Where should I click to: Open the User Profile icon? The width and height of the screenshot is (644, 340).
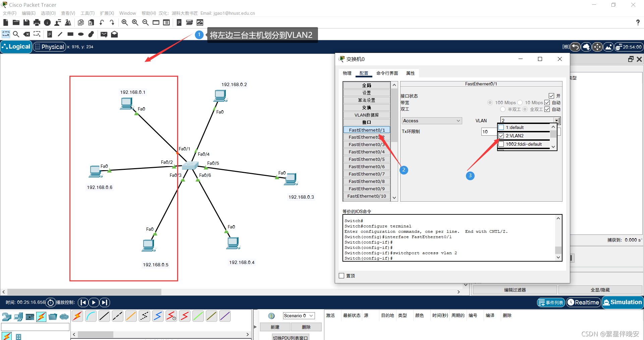(58, 22)
